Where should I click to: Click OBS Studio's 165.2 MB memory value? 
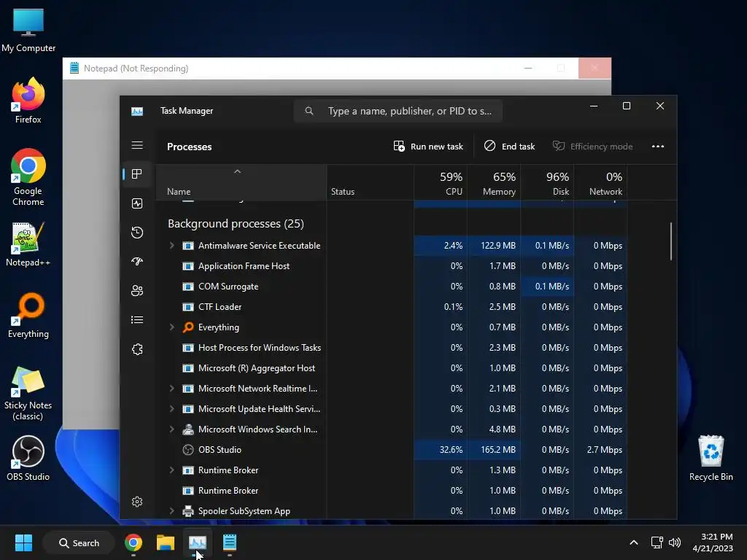coord(498,449)
